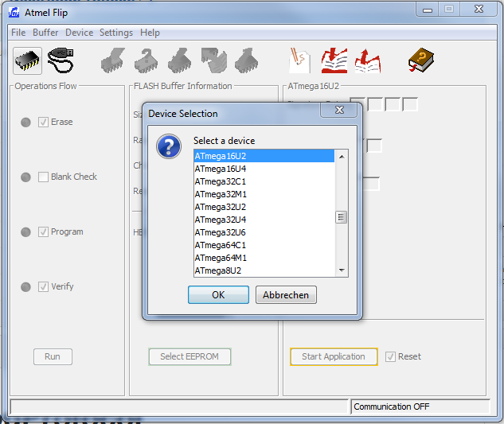Toggle the Blank Check checkbox
Screen dimensions: 504x424
[43, 177]
